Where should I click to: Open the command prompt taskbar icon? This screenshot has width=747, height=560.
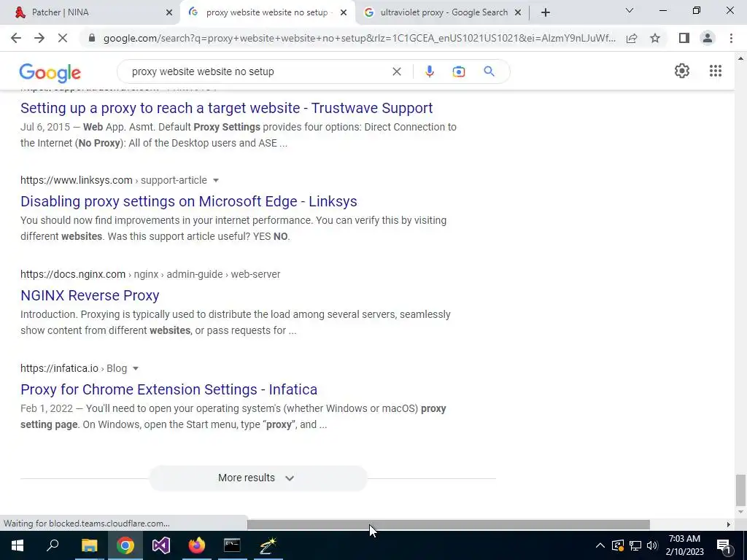(232, 545)
